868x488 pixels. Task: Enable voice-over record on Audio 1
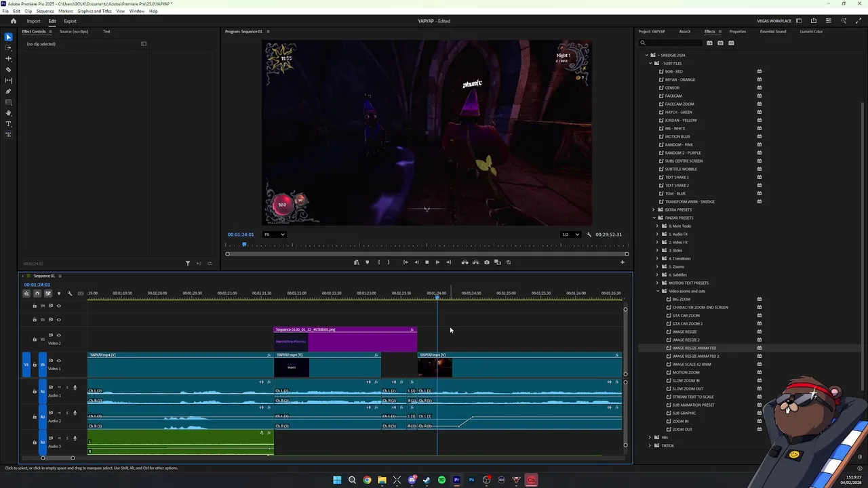point(75,387)
